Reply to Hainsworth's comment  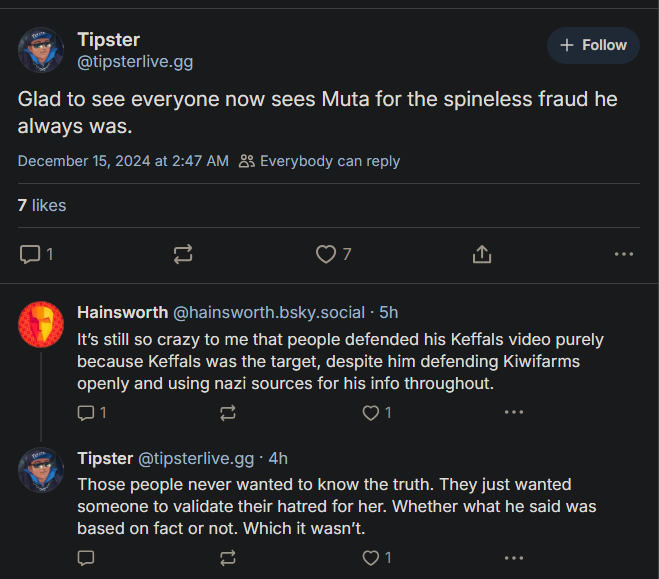click(86, 412)
